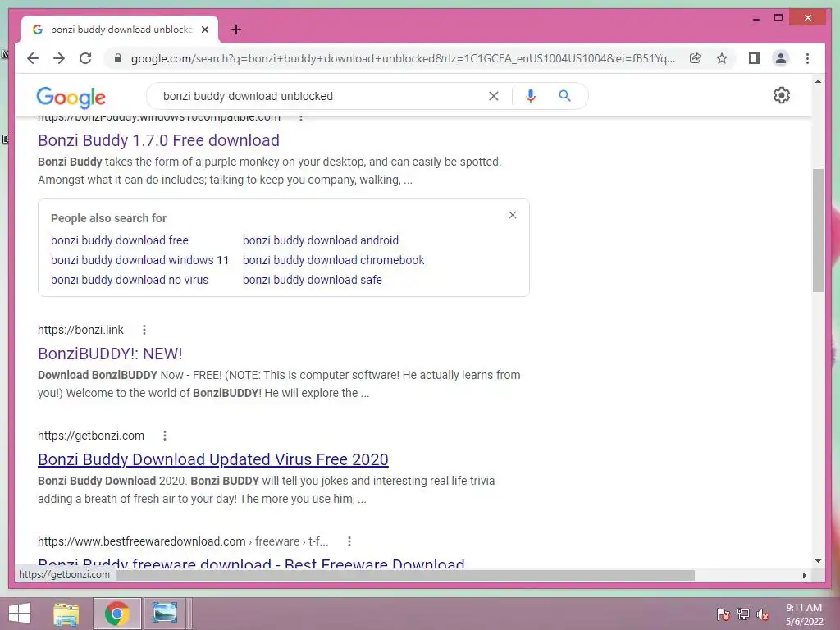Search bonzi buddy download free

(x=120, y=240)
